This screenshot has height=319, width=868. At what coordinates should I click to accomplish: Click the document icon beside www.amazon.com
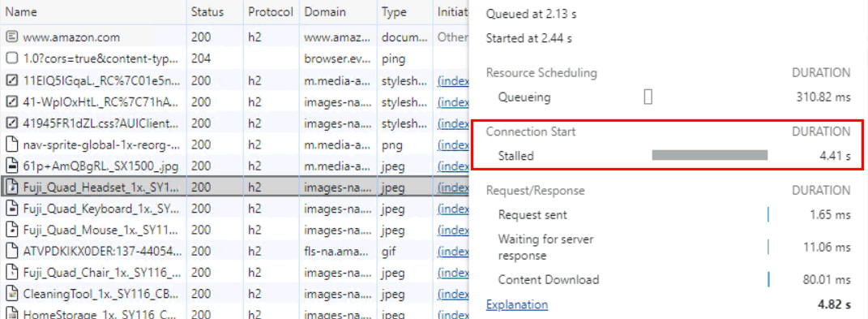11,37
